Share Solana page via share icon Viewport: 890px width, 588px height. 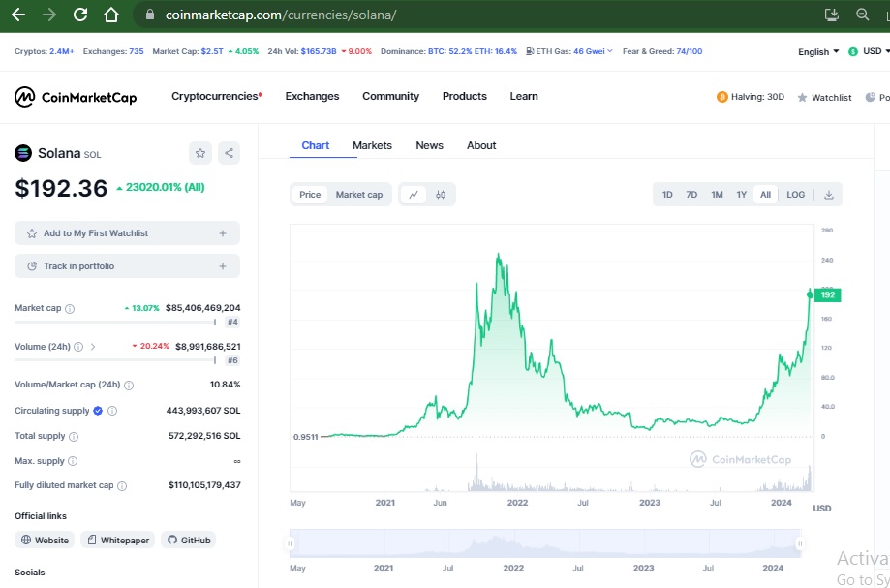229,153
